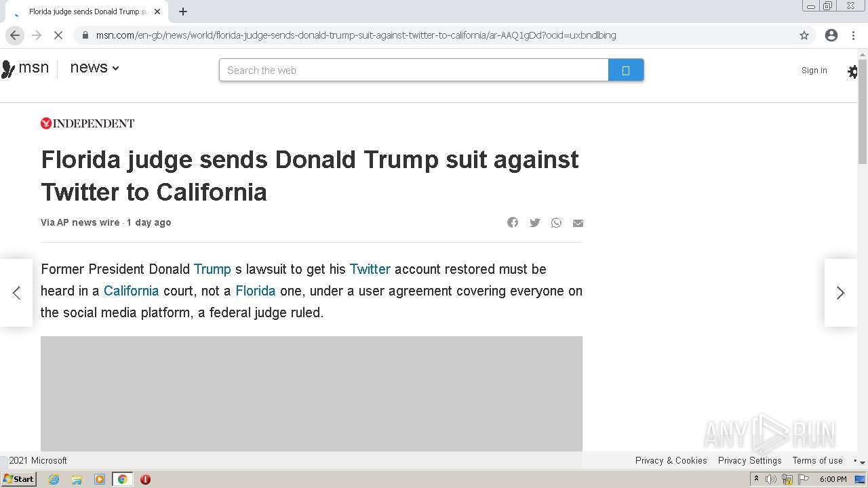This screenshot has height=488, width=868.
Task: Open the msn settings gear
Action: (x=853, y=71)
